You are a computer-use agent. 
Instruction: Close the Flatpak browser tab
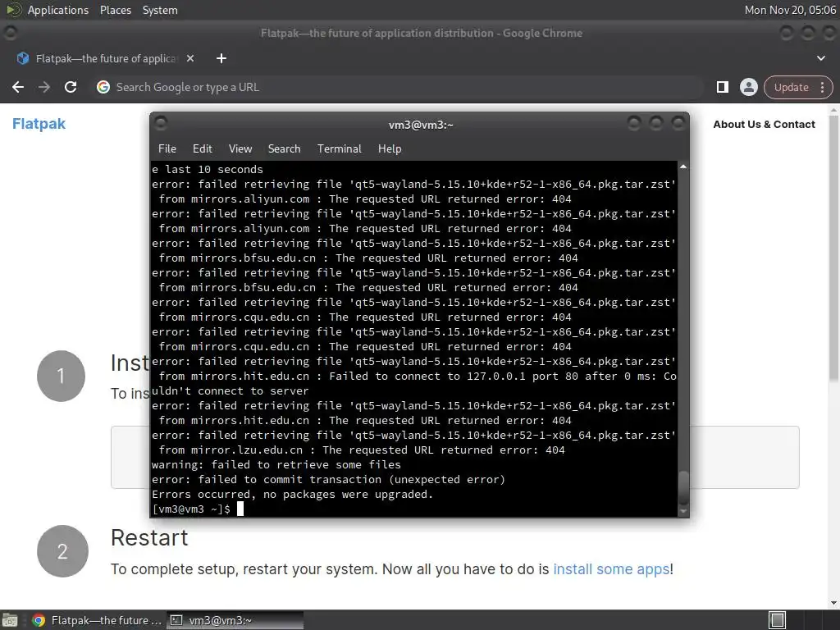coord(190,58)
